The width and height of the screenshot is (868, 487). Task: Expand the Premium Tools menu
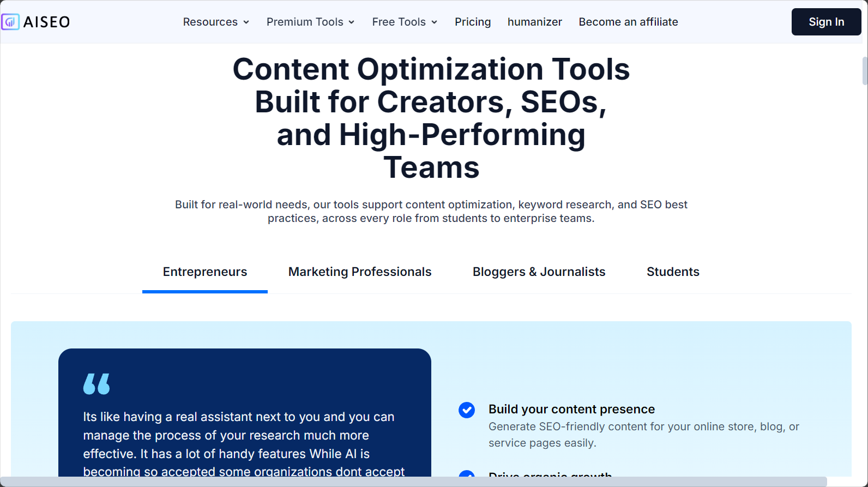click(310, 22)
